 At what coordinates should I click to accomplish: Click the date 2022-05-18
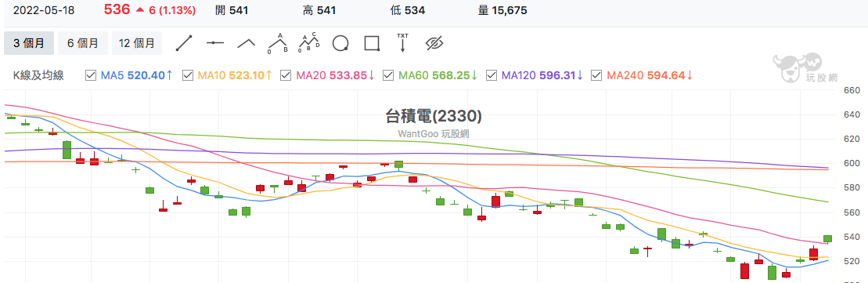pyautogui.click(x=44, y=10)
